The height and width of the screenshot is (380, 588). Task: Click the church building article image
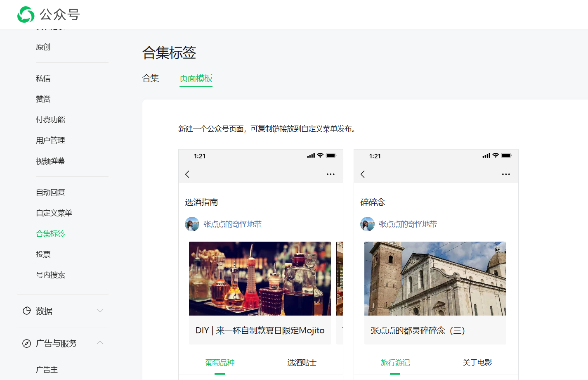pos(435,279)
